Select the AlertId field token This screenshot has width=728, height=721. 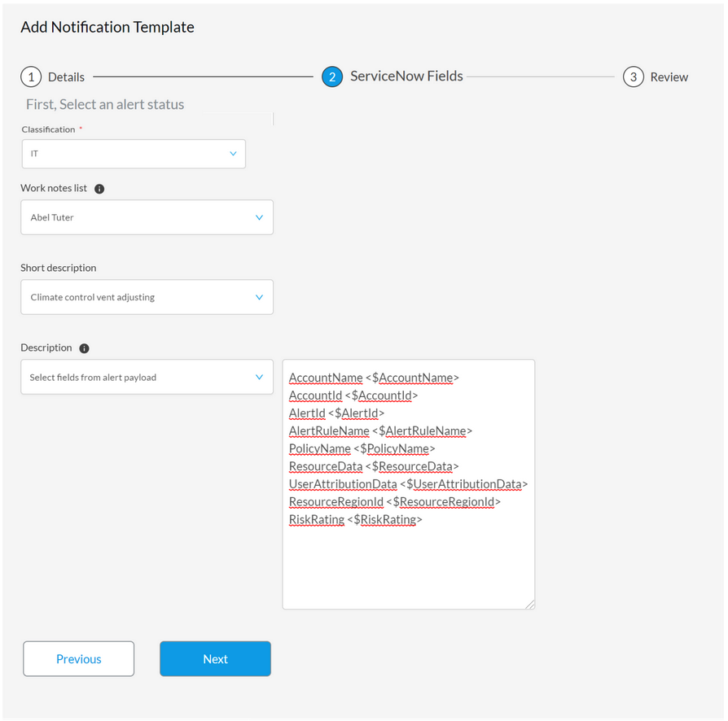tap(307, 413)
